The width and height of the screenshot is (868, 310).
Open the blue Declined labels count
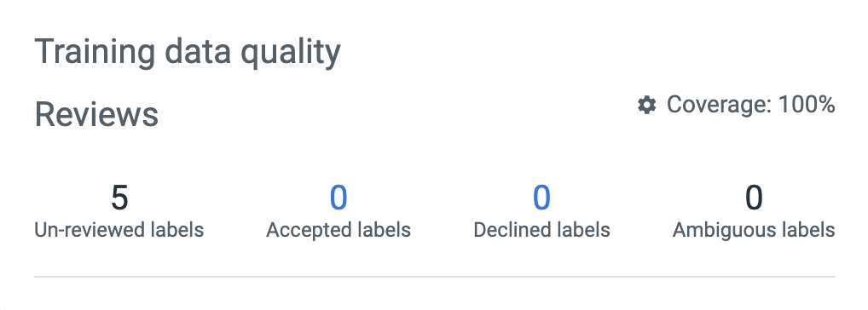pos(541,198)
